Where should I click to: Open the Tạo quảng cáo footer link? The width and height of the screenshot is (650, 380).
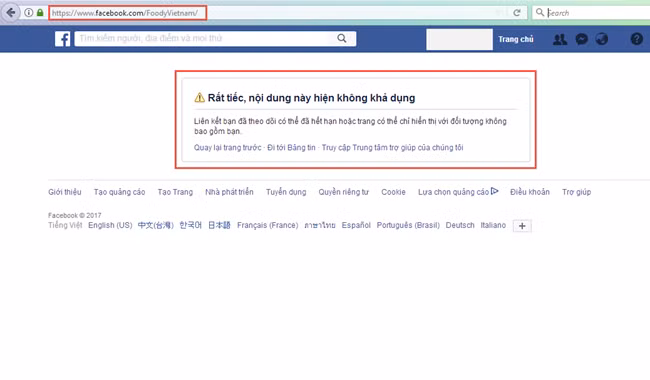pyautogui.click(x=119, y=192)
